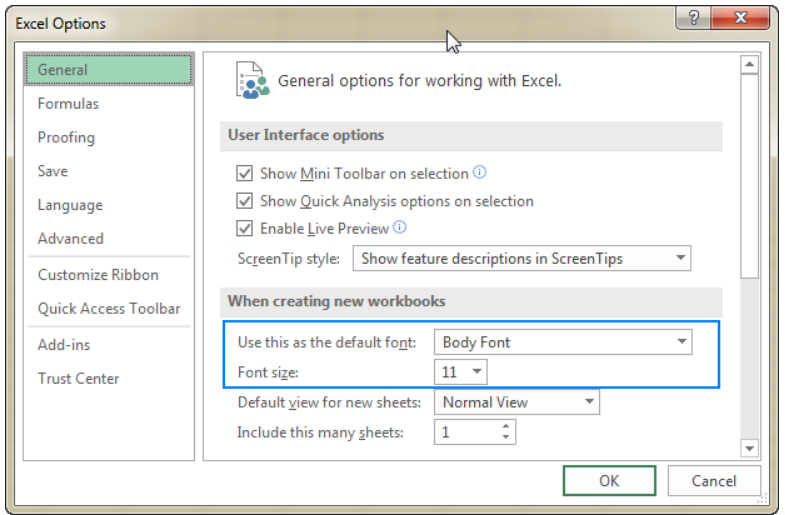The height and width of the screenshot is (515, 785).
Task: Click the 'ScreenTip style' label
Action: point(288,259)
